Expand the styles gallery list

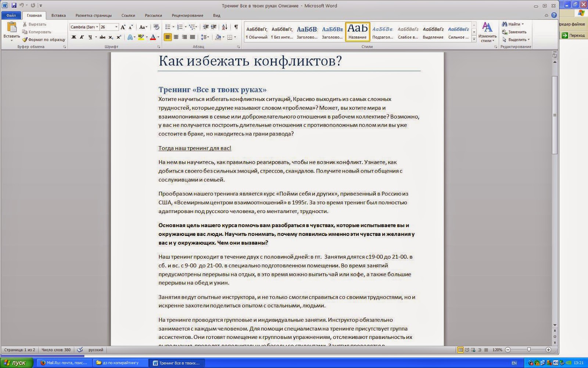tap(474, 39)
